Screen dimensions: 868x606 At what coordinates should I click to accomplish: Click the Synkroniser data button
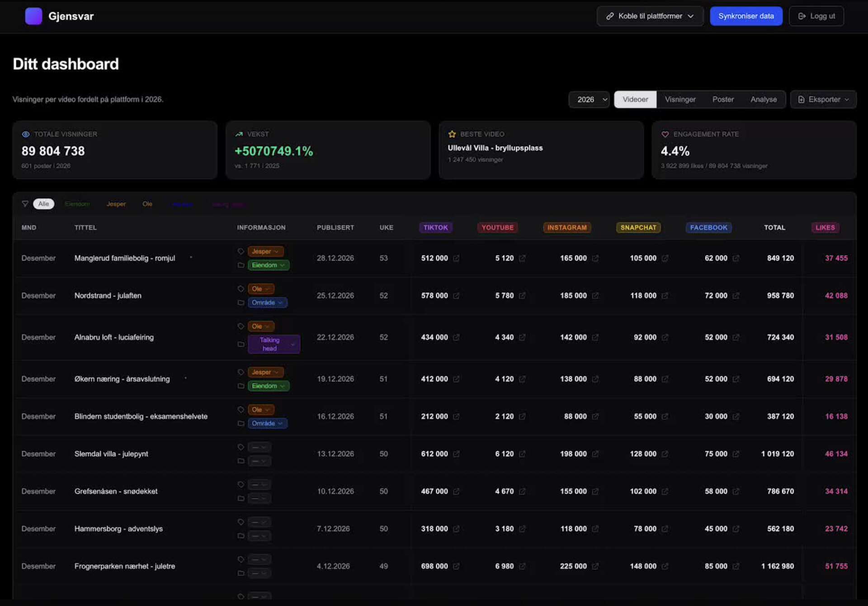click(x=746, y=16)
